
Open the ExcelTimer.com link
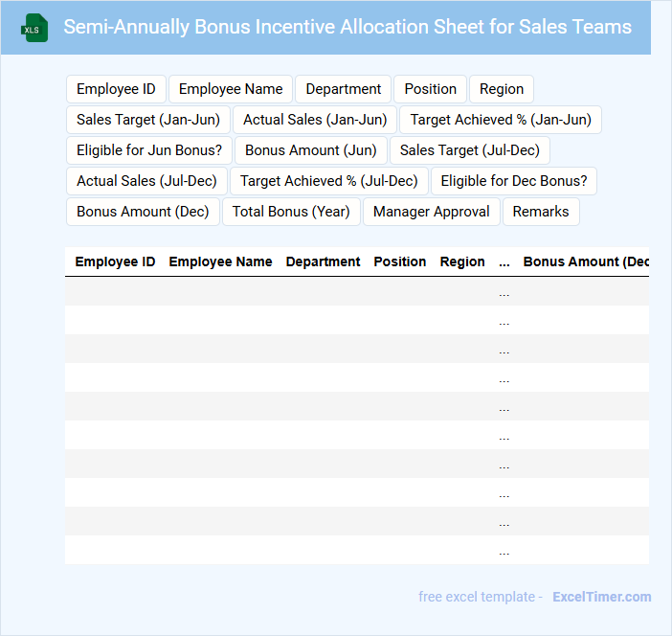(x=601, y=597)
